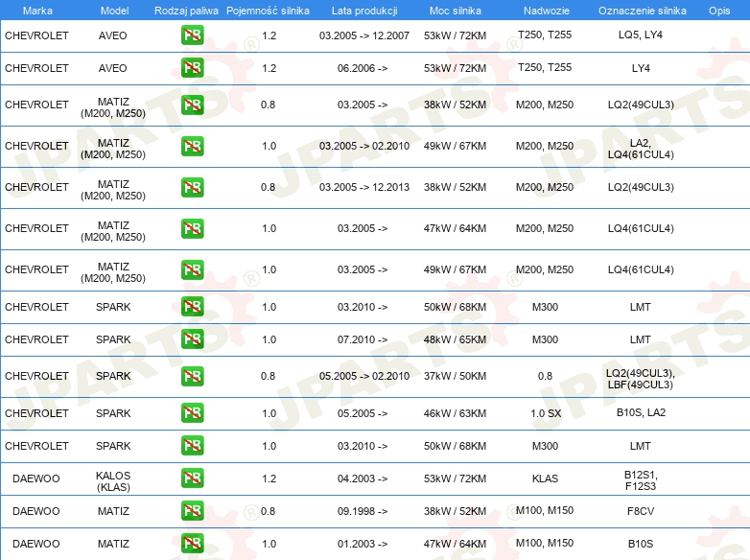750x560 pixels.
Task: Select AVEO model in the LQ5, LY4 row
Action: (112, 35)
